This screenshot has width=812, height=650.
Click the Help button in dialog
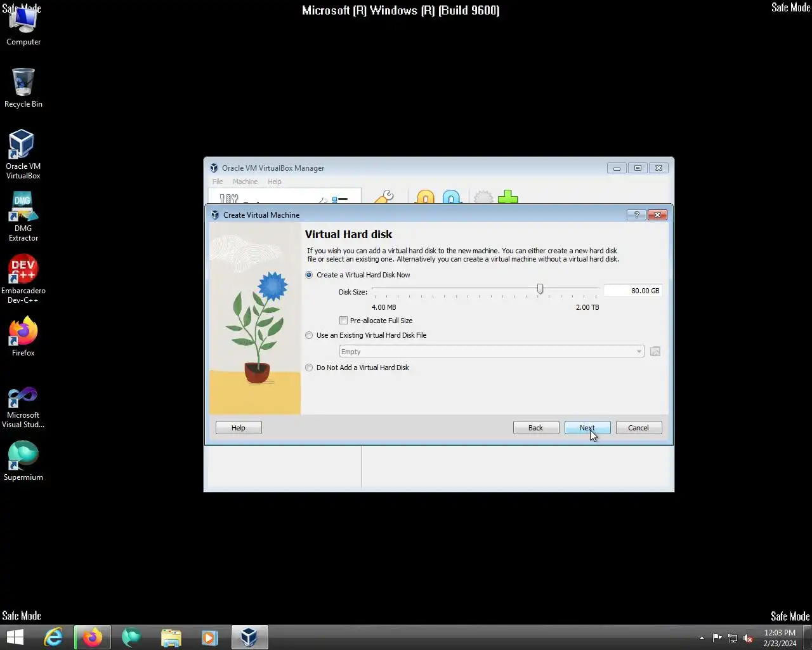point(239,428)
